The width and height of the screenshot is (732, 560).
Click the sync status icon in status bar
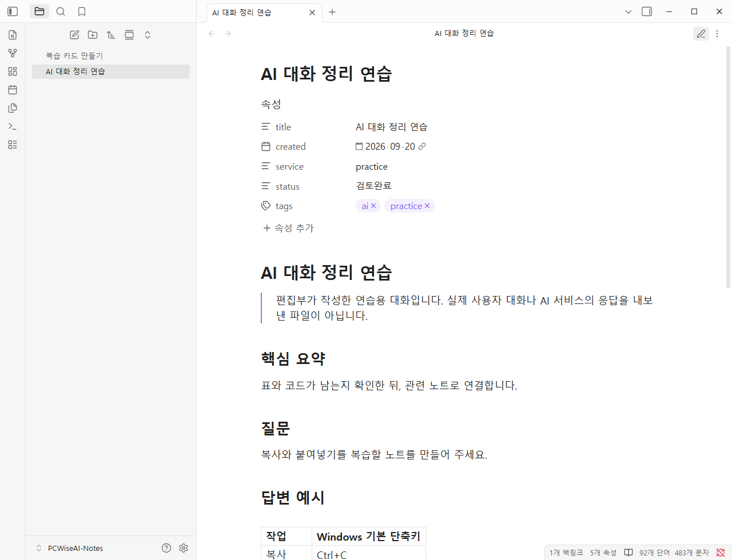tap(721, 553)
